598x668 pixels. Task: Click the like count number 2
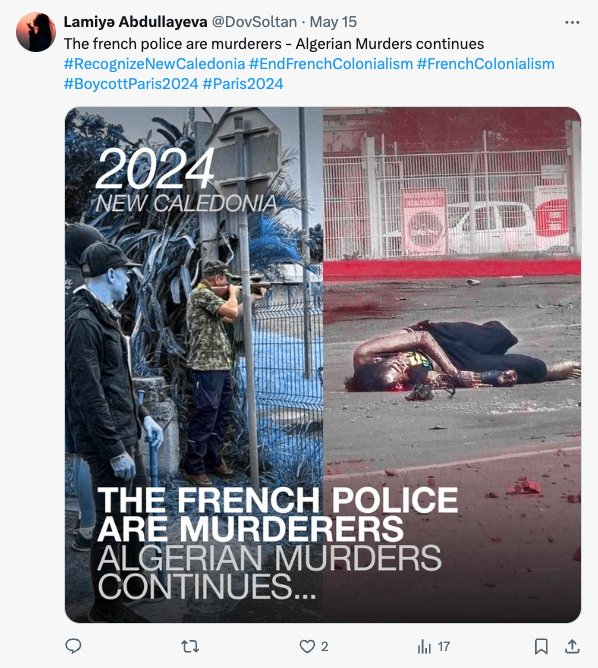pyautogui.click(x=325, y=647)
